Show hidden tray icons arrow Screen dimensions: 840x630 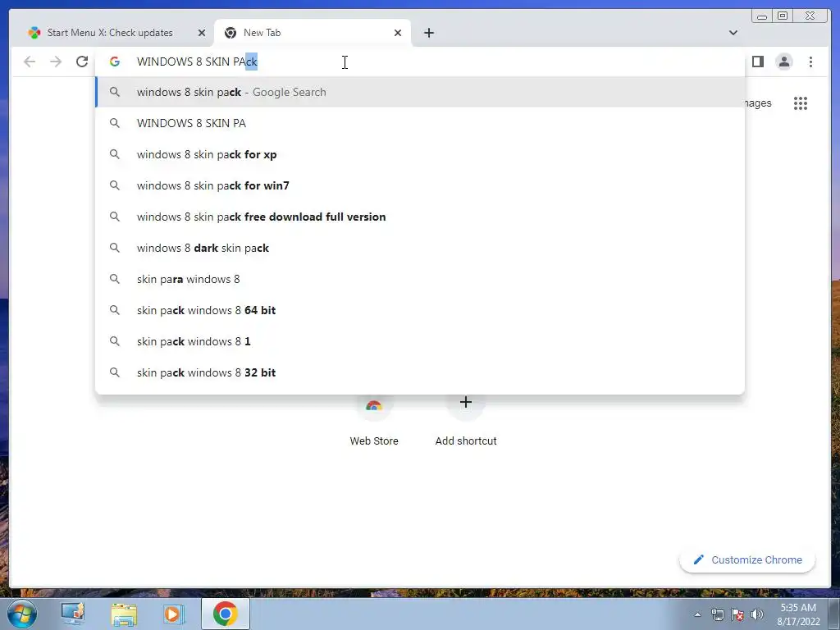click(697, 614)
